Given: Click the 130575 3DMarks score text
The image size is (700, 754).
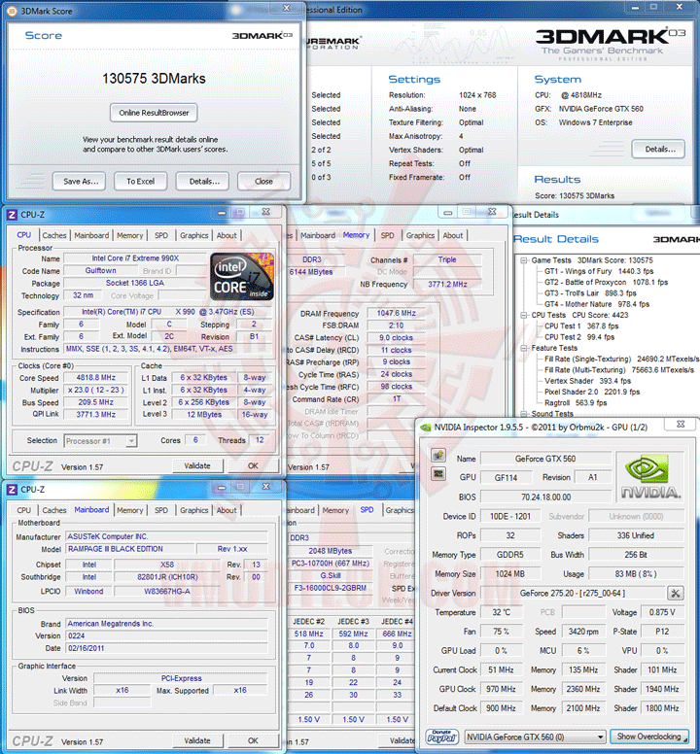Looking at the screenshot, I should coord(154,79).
